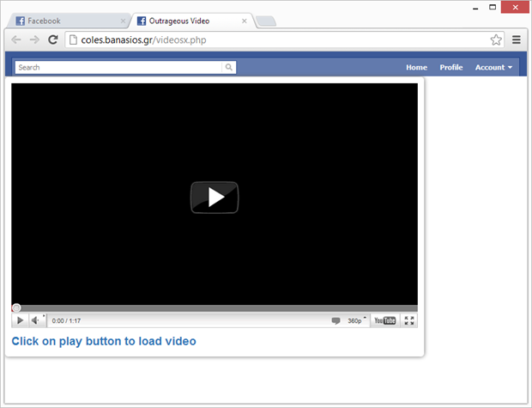Expand the Account dropdown menu
This screenshot has width=532, height=408.
pyautogui.click(x=493, y=67)
